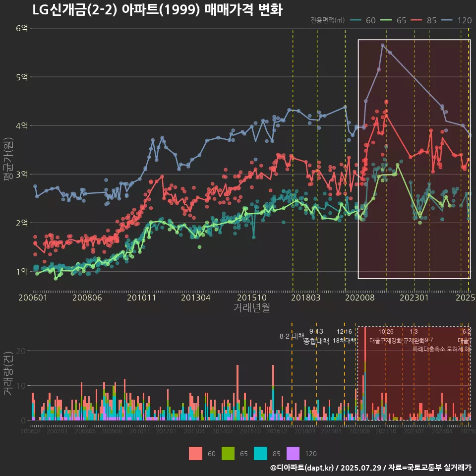Click the '©디아파트(dapt.kr)' source credit

click(302, 468)
